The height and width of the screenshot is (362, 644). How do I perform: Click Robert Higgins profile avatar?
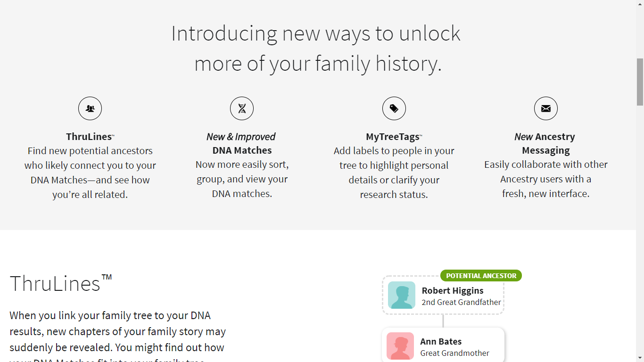click(401, 295)
